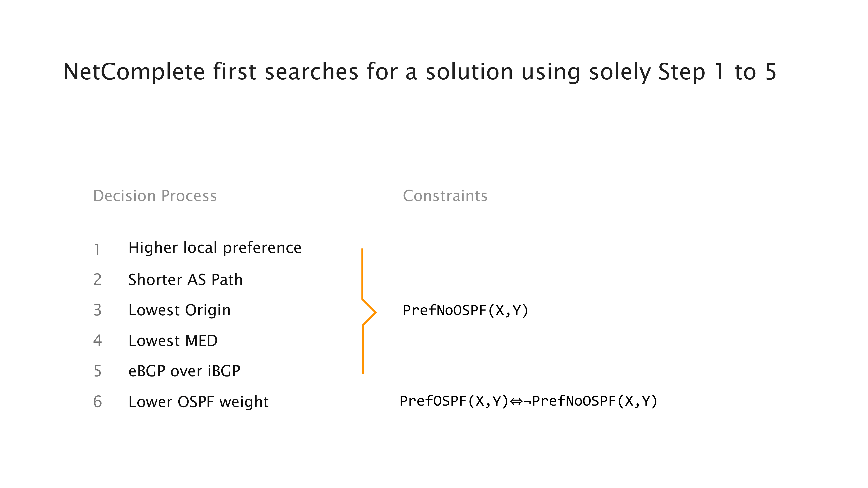868x488 pixels.
Task: Click the 'Lowest MED' step text
Action: coord(173,341)
